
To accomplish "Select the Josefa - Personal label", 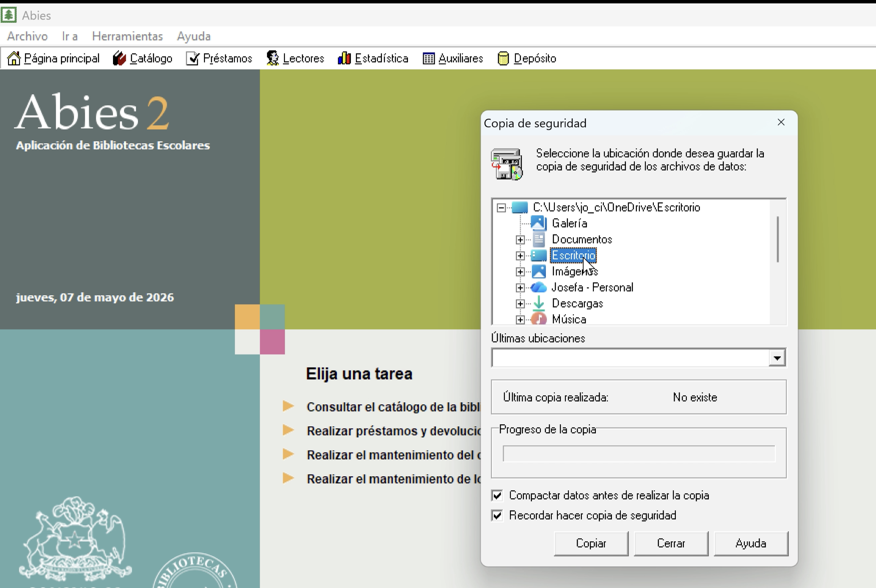I will pos(592,288).
